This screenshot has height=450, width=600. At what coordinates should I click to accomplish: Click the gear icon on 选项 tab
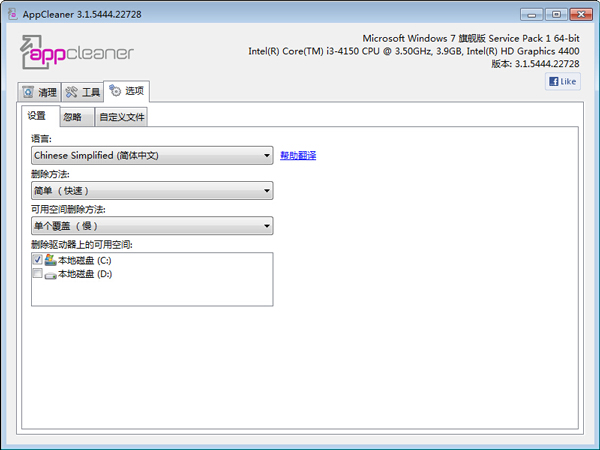pyautogui.click(x=115, y=91)
